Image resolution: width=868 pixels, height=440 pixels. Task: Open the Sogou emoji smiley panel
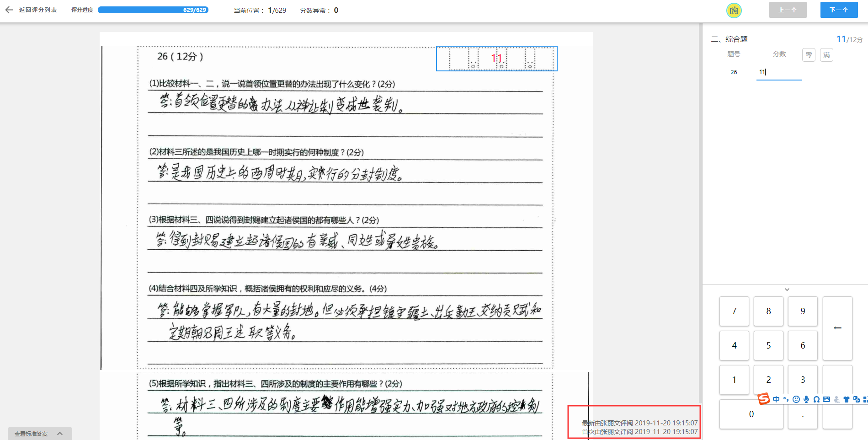[796, 399]
